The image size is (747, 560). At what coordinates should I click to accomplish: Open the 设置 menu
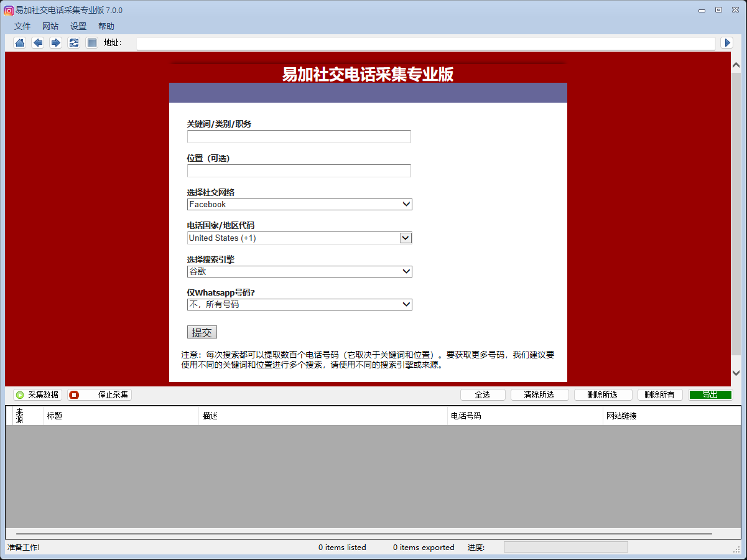coord(78,26)
